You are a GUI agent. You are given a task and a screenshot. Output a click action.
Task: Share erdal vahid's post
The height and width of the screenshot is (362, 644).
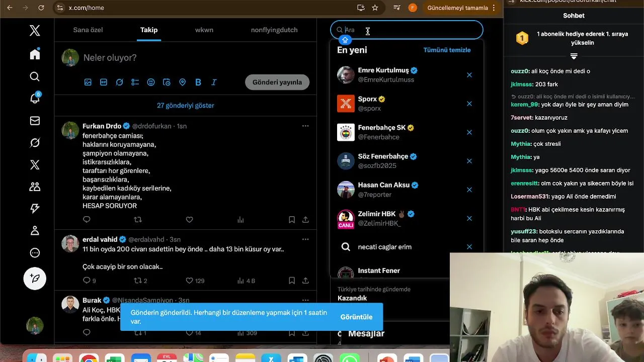pyautogui.click(x=305, y=281)
